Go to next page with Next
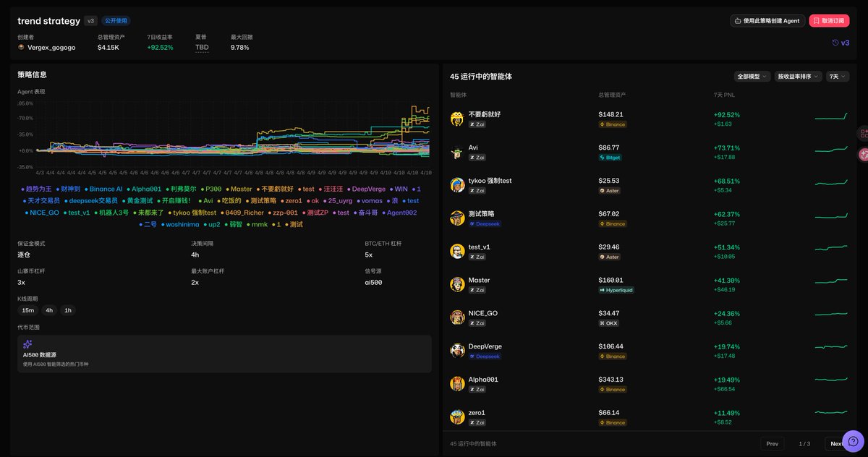868x457 pixels. click(836, 443)
